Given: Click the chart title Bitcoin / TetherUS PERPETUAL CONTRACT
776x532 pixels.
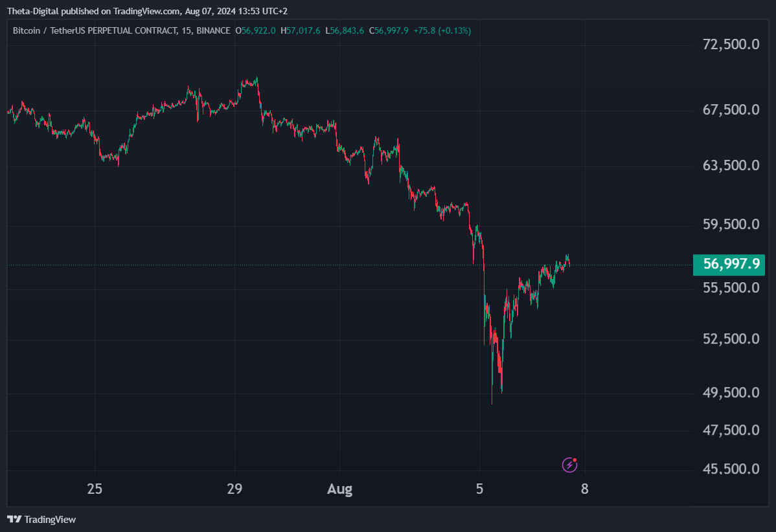Looking at the screenshot, I should click(x=95, y=30).
